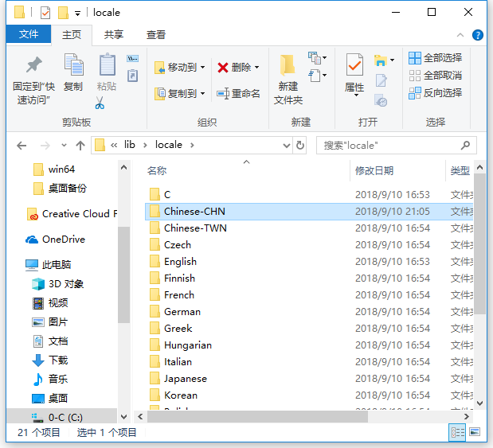Select the Czech folder

pos(309,245)
